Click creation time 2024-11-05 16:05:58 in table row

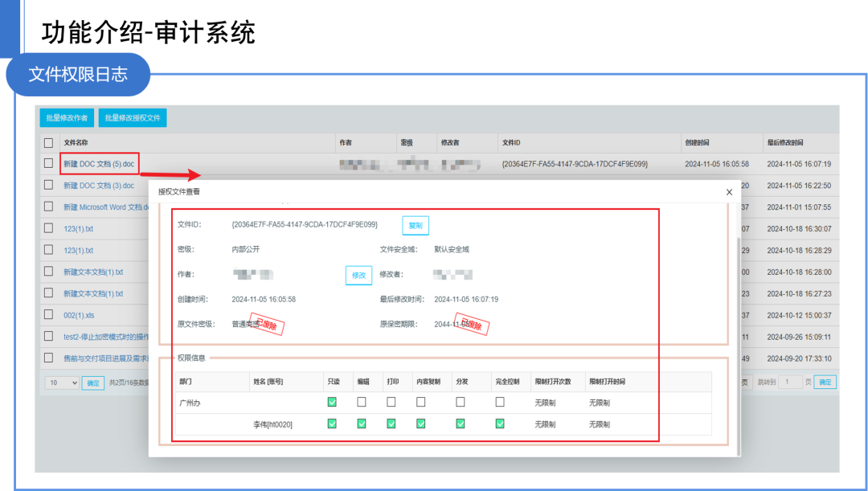pyautogui.click(x=717, y=164)
